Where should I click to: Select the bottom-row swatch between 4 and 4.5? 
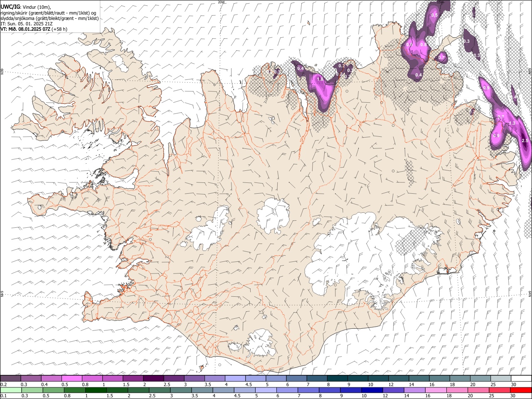pos(223,390)
